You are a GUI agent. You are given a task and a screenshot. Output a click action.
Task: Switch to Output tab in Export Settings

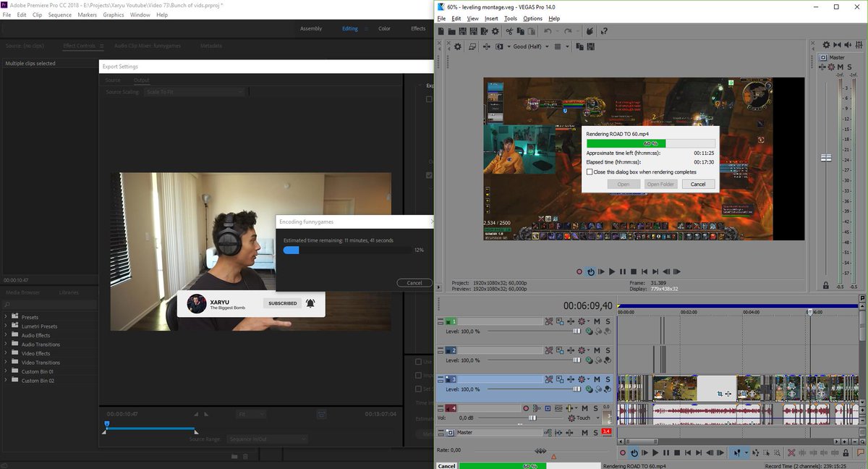(x=141, y=80)
